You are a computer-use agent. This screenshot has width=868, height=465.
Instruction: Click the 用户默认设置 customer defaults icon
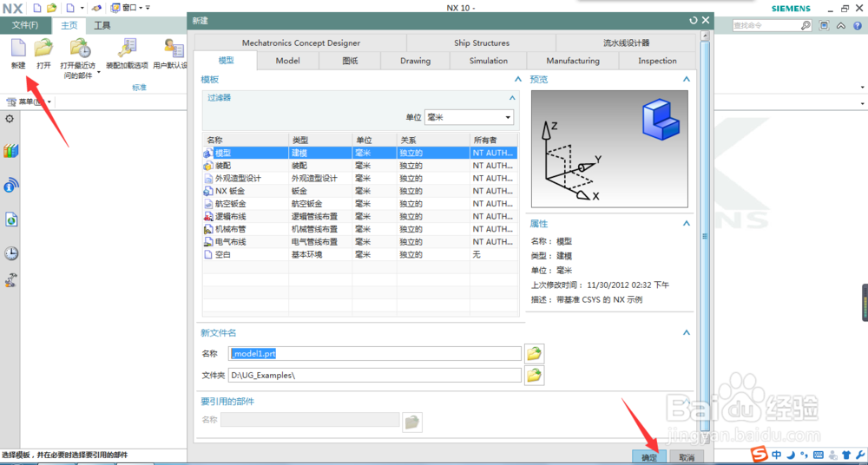point(174,48)
